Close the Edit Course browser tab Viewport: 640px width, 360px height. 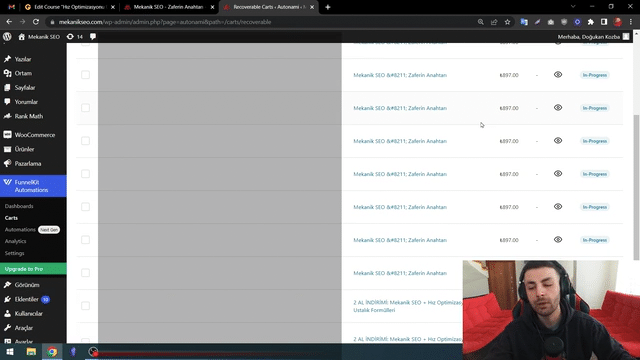coord(113,7)
